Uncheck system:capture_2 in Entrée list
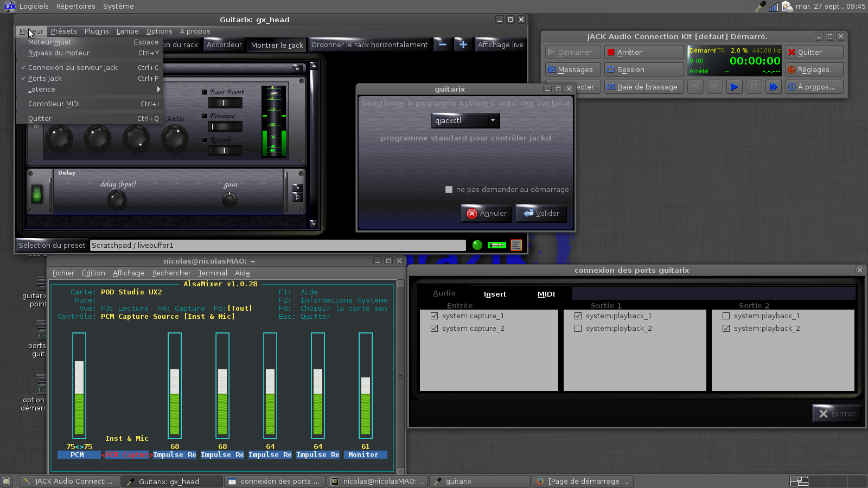 coord(434,328)
